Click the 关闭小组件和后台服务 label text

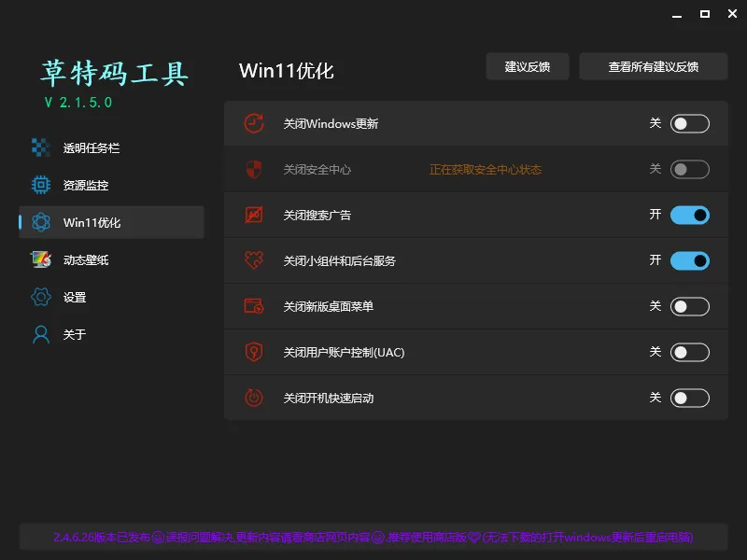pos(339,261)
